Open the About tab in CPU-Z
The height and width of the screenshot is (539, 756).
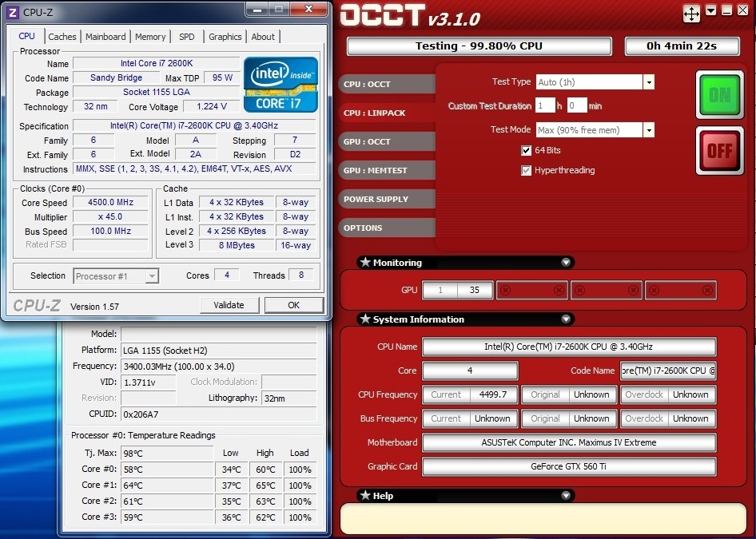coord(263,37)
